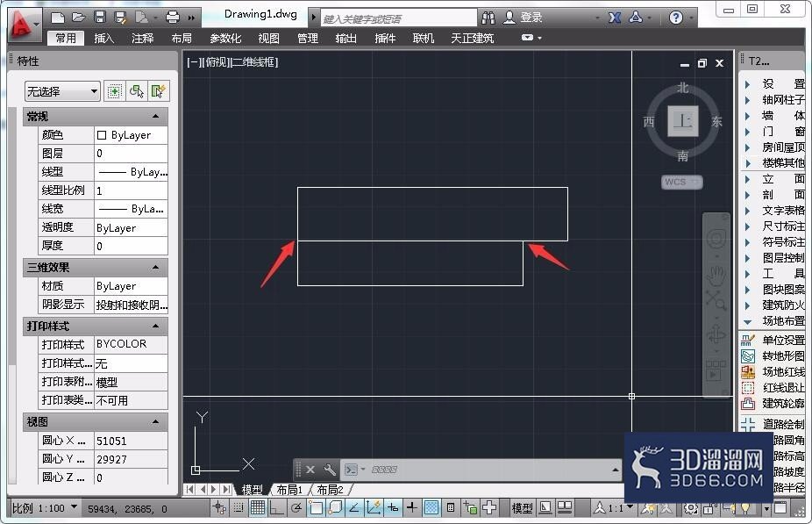The image size is (812, 524).
Task: Click the SteeringWheel icon in navigation bar
Action: (x=716, y=239)
